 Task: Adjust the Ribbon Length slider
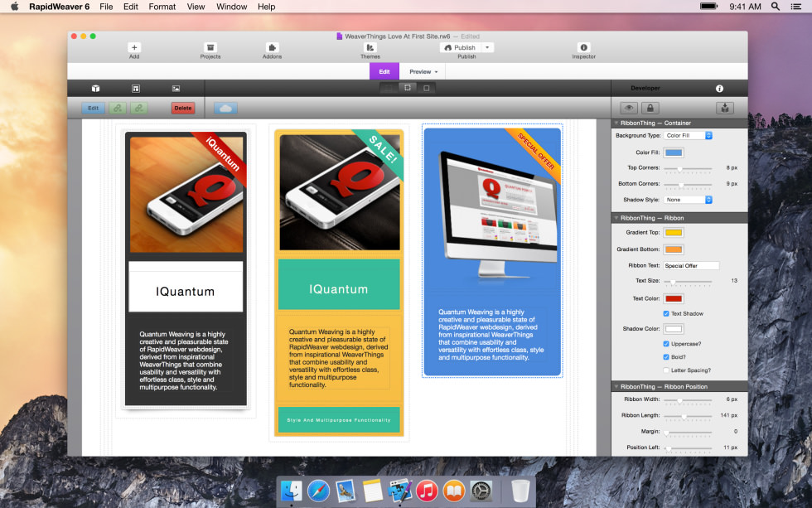click(688, 416)
